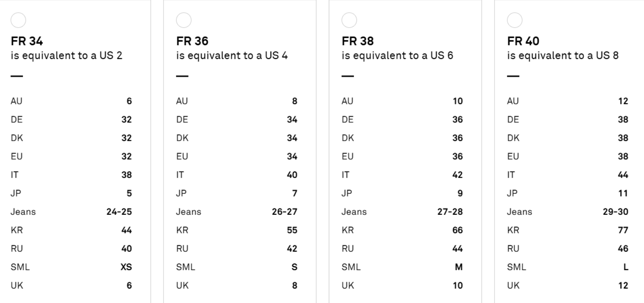The width and height of the screenshot is (644, 303).
Task: Click the Jeans size 29-30 value
Action: pyautogui.click(x=616, y=212)
